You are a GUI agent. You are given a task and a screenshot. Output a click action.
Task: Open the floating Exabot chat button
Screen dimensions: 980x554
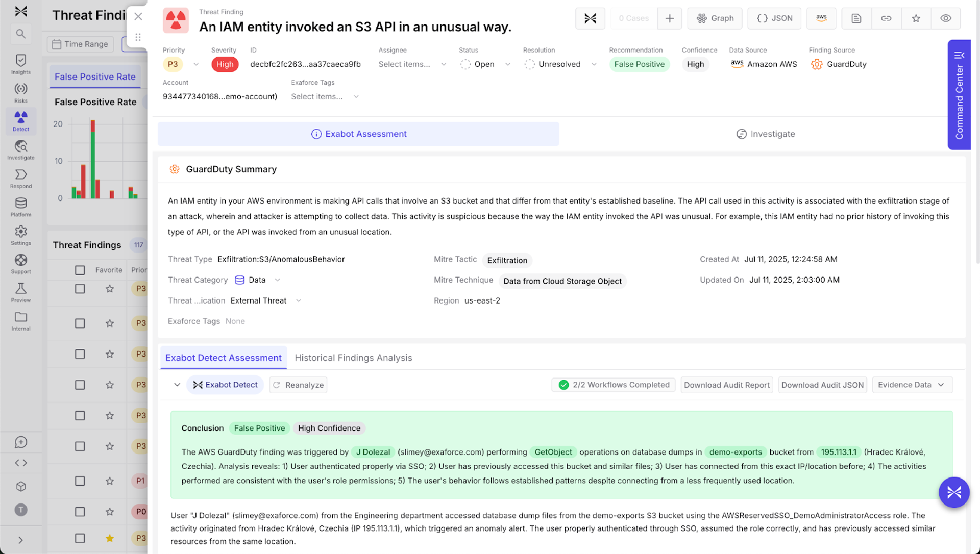pyautogui.click(x=954, y=492)
